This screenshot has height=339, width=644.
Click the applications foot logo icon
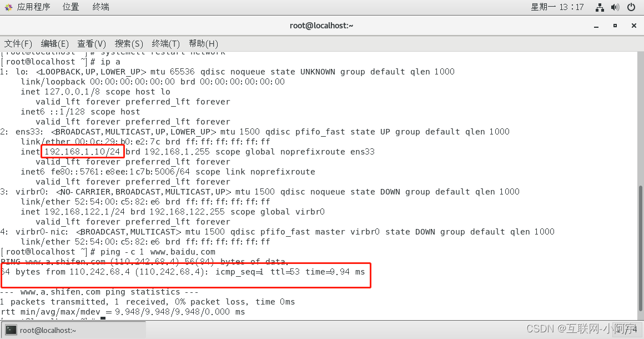[x=9, y=7]
